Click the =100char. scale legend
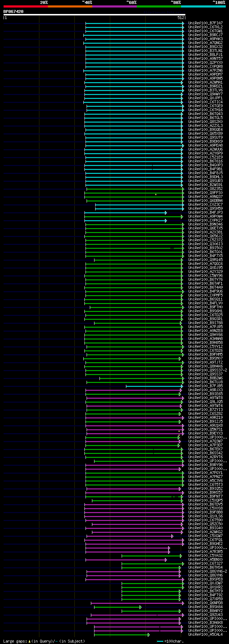Screen dimensions: 229x644 click(170, 641)
